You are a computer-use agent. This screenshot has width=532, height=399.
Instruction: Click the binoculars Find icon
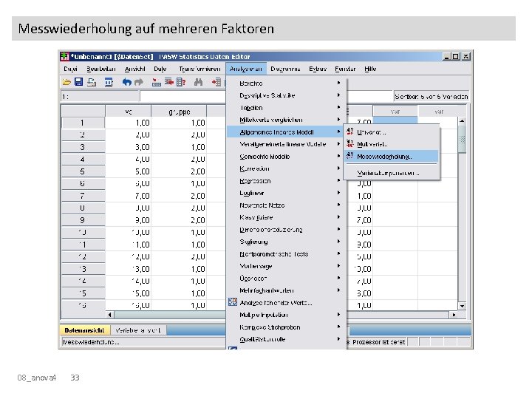(x=199, y=82)
